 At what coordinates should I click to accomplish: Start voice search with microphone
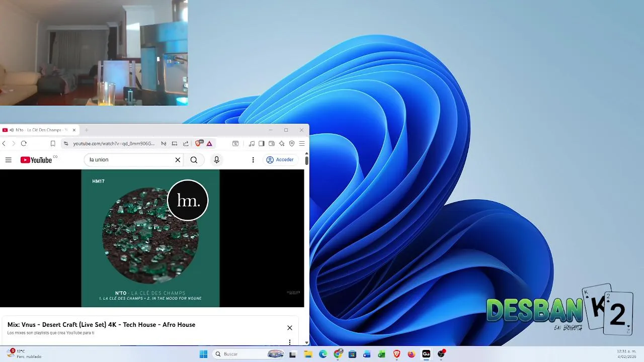(x=216, y=160)
